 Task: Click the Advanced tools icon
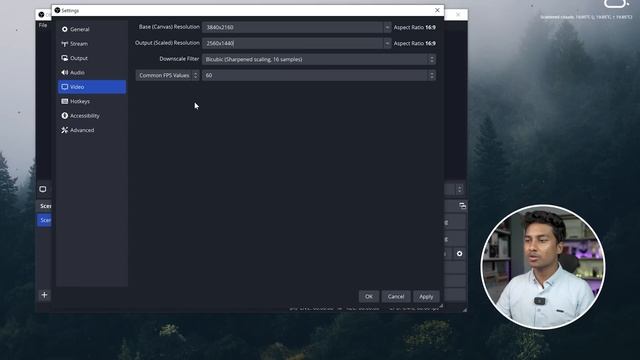(64, 130)
